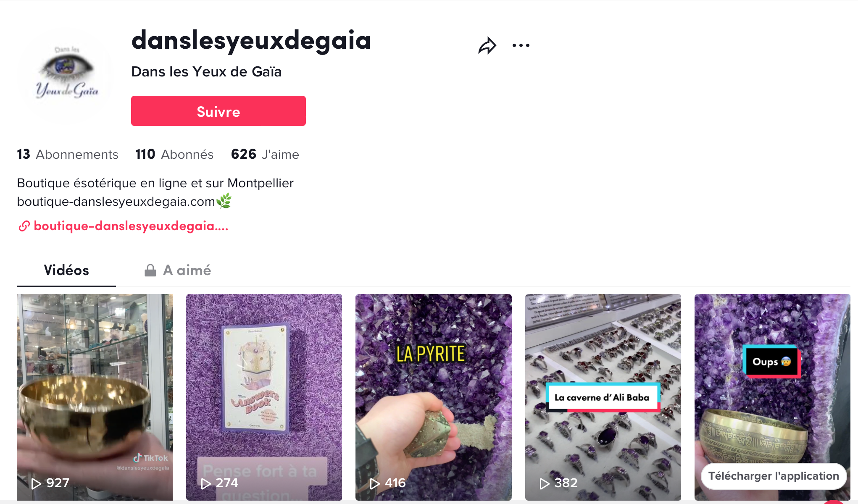Open the boutique-danslesyeuxdegaia website link
Screen dimensions: 858x504
[131, 226]
